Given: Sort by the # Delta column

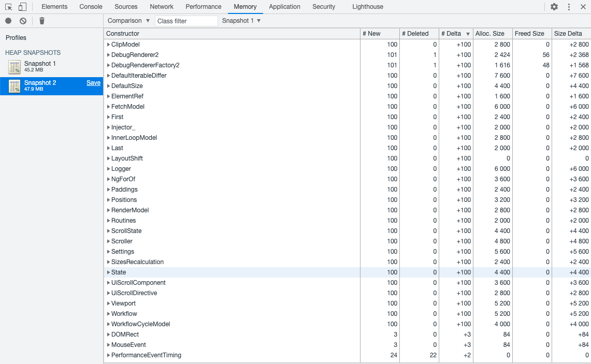Looking at the screenshot, I should coord(456,34).
